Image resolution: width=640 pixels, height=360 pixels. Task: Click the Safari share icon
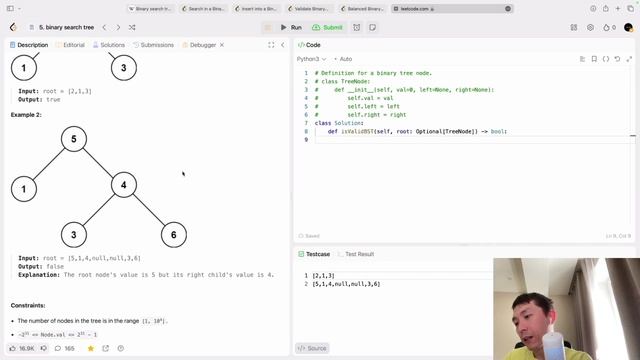click(606, 9)
